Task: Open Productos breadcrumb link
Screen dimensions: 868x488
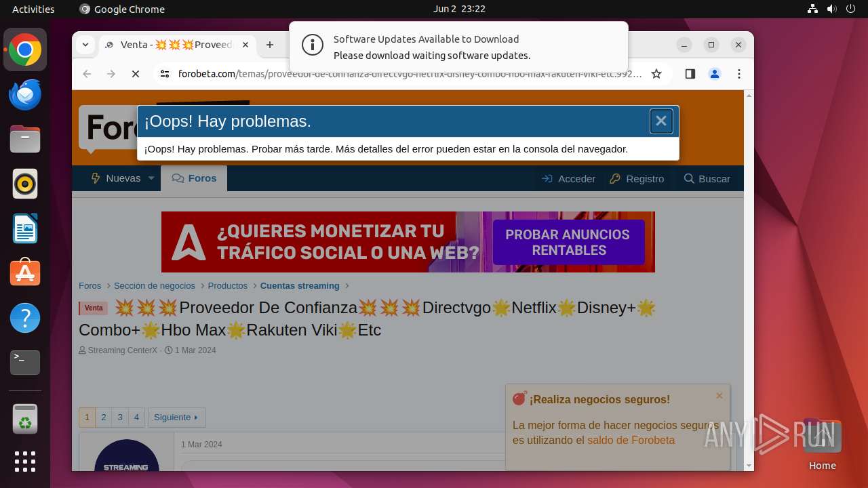Action: pyautogui.click(x=228, y=286)
